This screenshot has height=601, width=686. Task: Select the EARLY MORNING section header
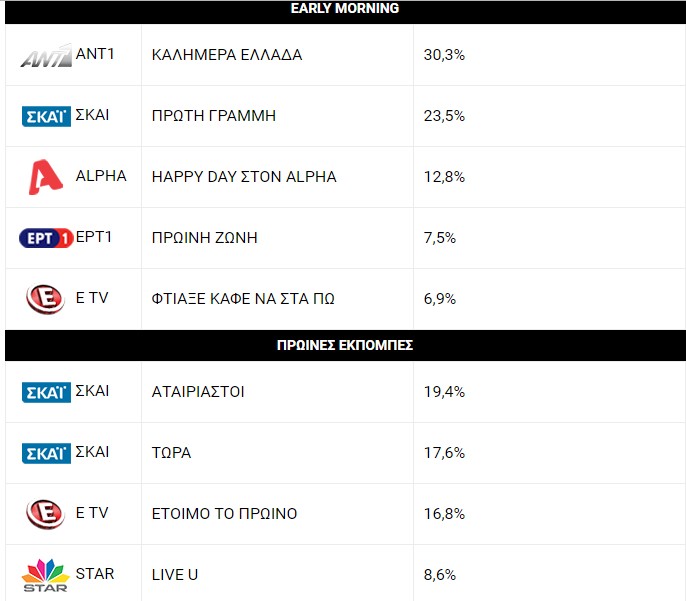344,9
